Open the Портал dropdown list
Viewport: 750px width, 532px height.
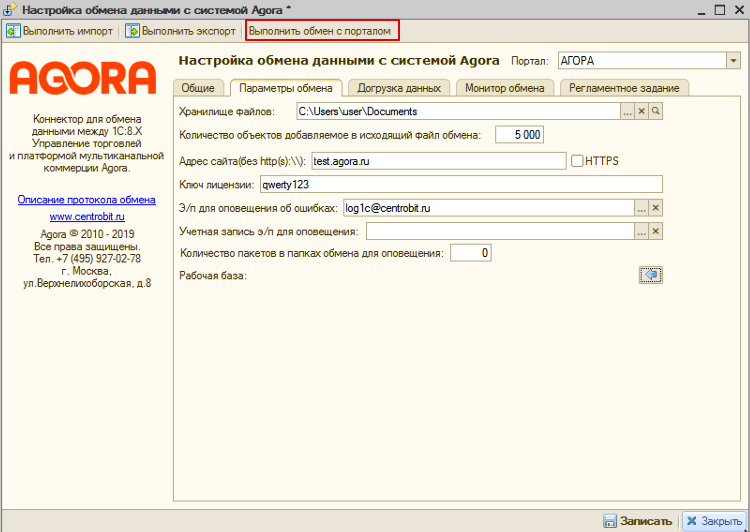click(733, 61)
